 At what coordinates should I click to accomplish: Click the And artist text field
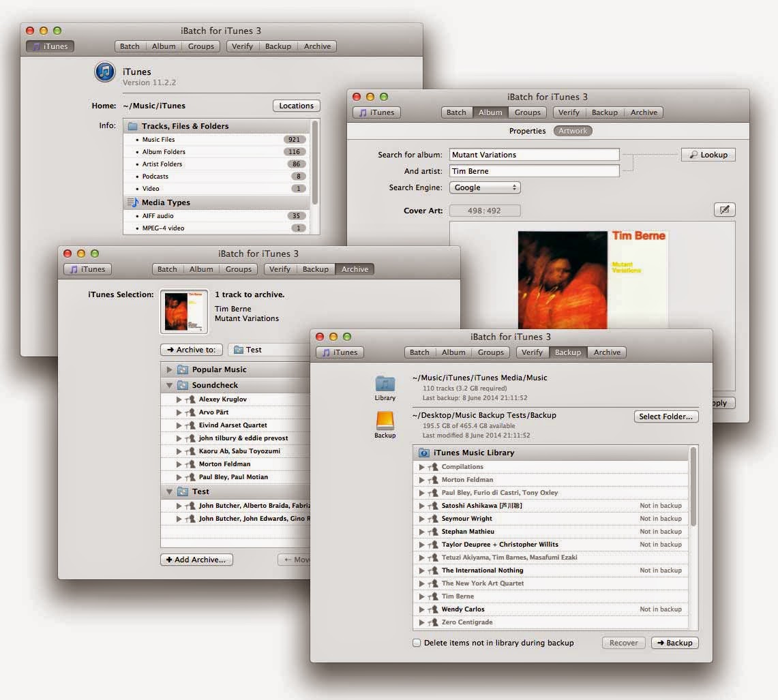click(x=535, y=171)
